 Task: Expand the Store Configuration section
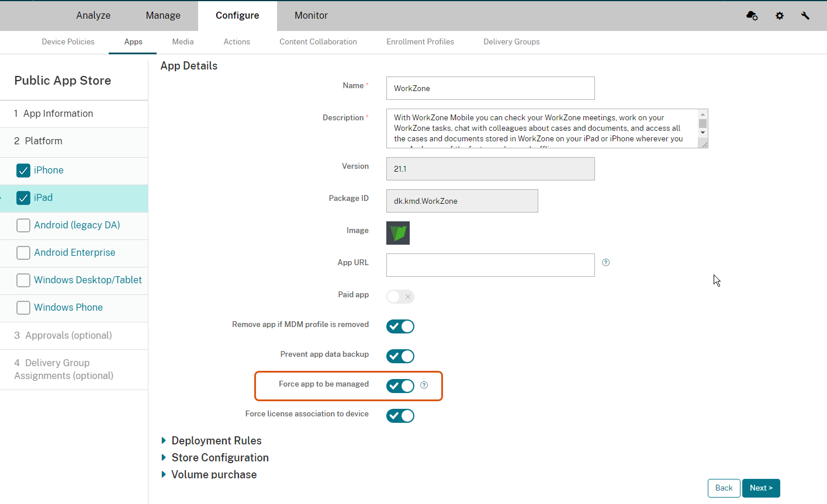[x=214, y=458]
